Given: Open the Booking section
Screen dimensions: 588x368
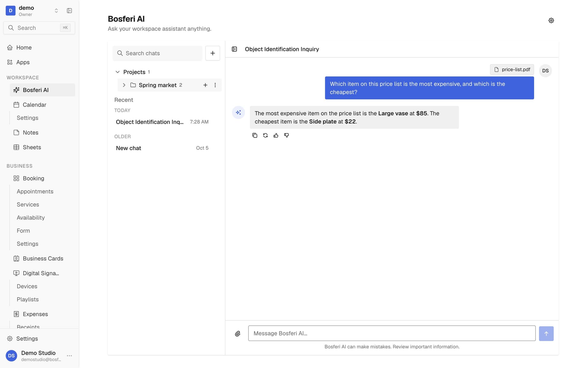Looking at the screenshot, I should click(42, 178).
